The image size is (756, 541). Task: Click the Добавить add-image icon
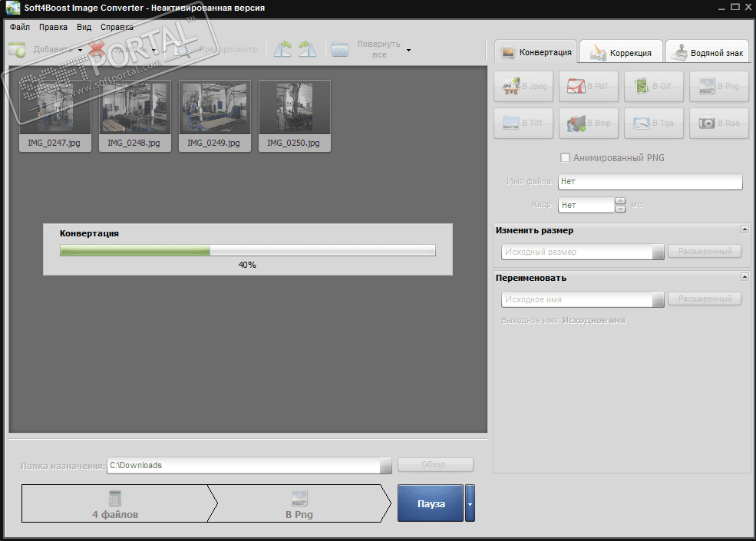click(17, 50)
